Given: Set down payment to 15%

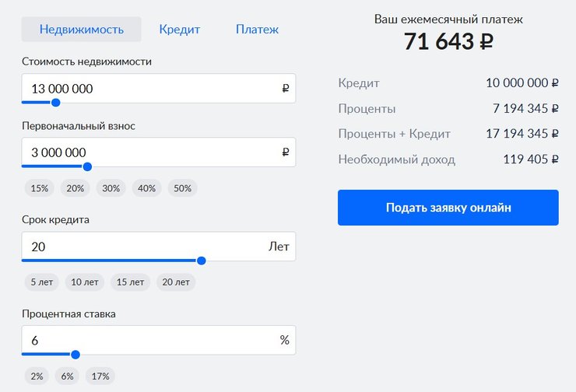Looking at the screenshot, I should pos(40,188).
